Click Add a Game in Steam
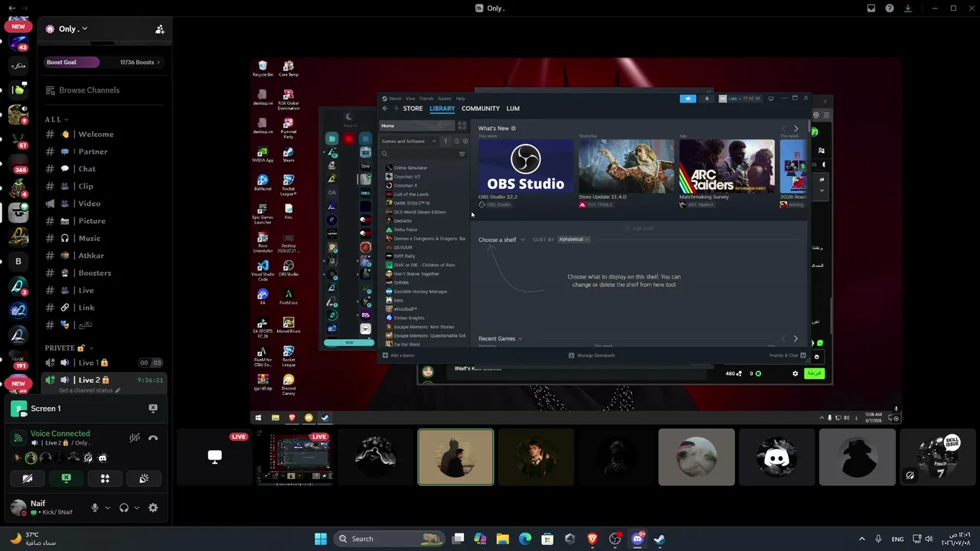The width and height of the screenshot is (980, 551). coord(398,355)
